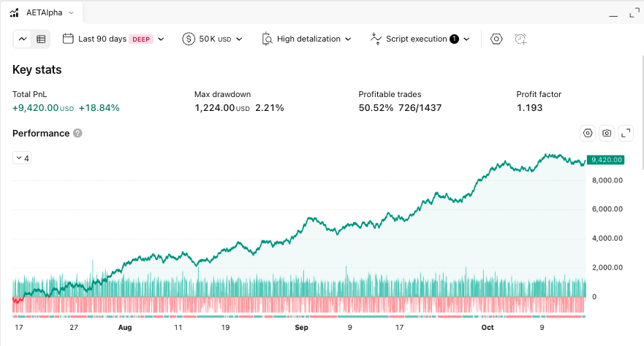The width and height of the screenshot is (644, 346).
Task: Click the Max drawdown label
Action: coord(223,94)
